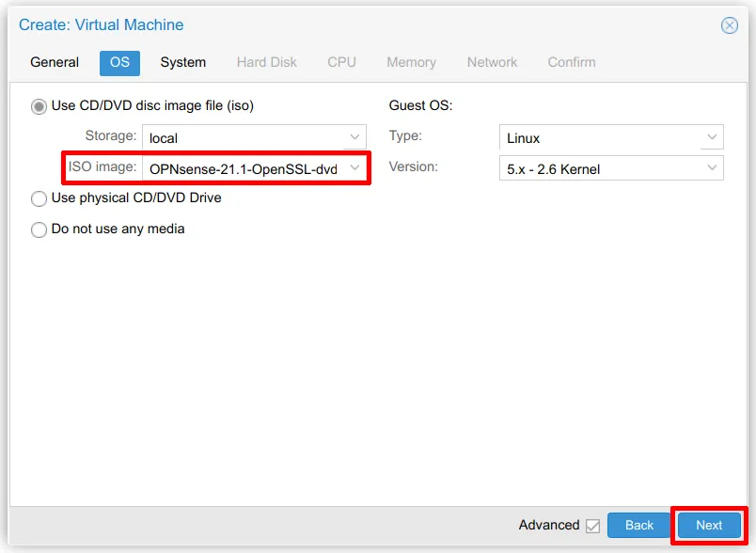The height and width of the screenshot is (553, 756).
Task: Select the OS tab
Action: pyautogui.click(x=119, y=62)
